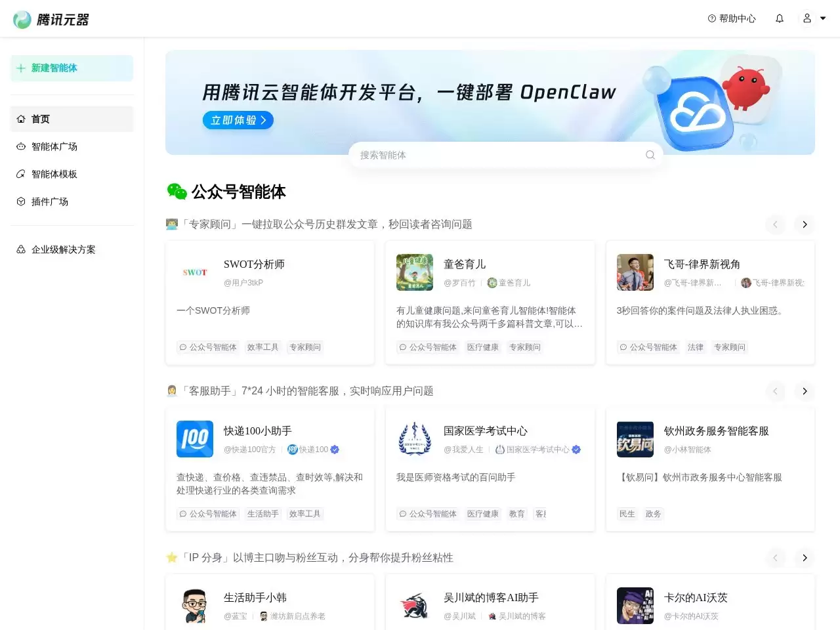
Task: Click the OpenClaw promotional banner image
Action: pos(490,102)
